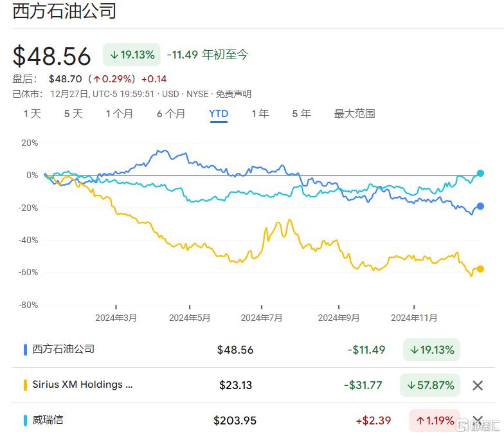Viewport: 504px width, 436px height.
Task: Open the 免责声明 link
Action: pyautogui.click(x=233, y=94)
